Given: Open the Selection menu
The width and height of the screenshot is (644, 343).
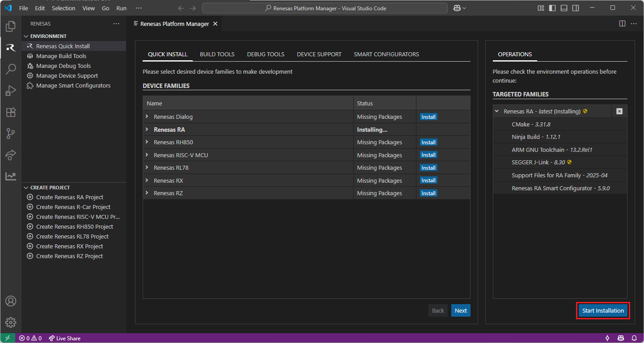Looking at the screenshot, I should tap(64, 8).
